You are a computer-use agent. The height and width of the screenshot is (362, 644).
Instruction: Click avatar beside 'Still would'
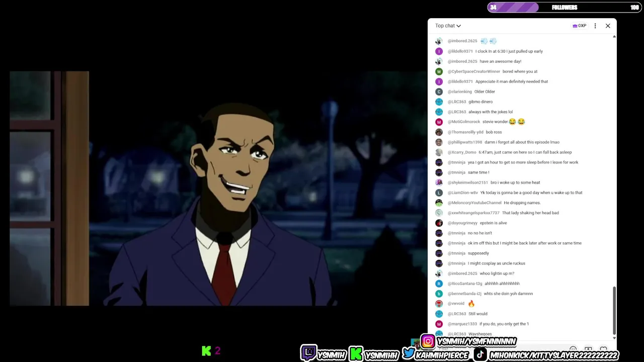point(439,314)
